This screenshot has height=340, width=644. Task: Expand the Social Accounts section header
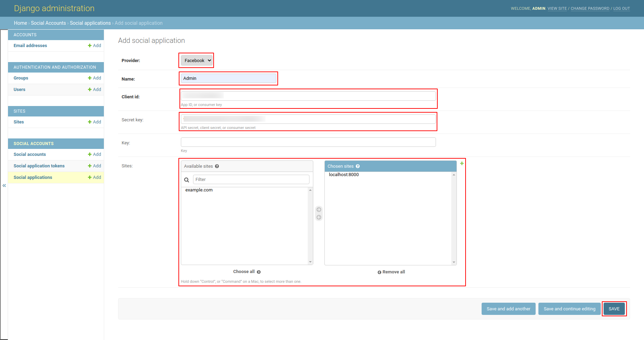pos(56,143)
